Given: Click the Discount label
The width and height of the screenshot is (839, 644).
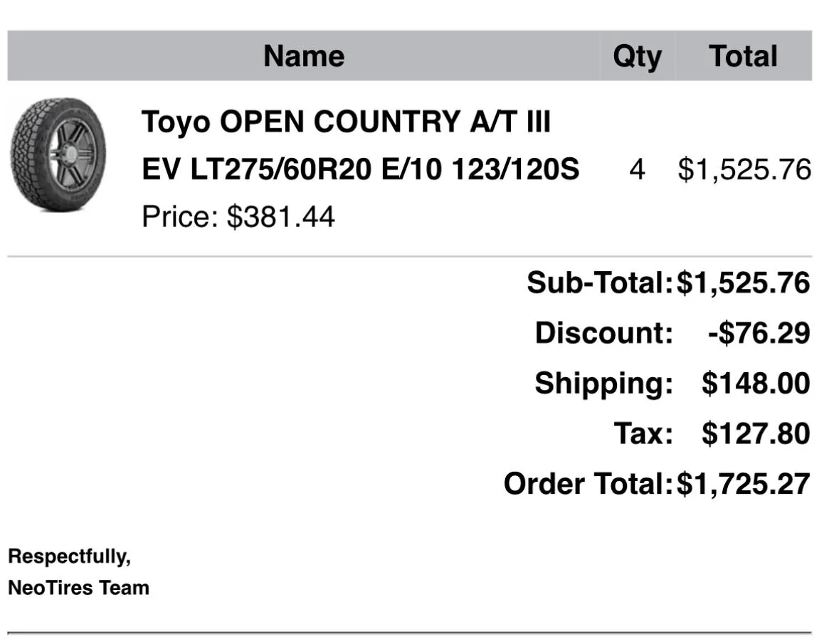Looking at the screenshot, I should [x=603, y=332].
